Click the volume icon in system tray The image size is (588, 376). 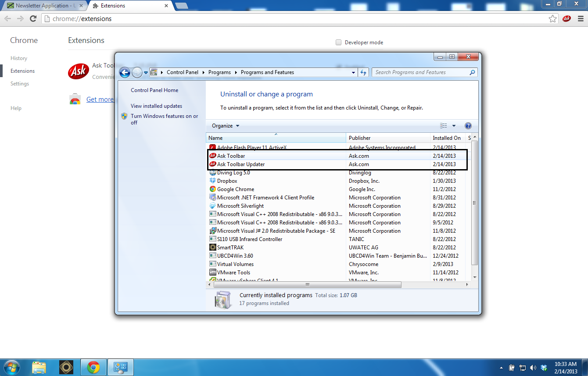coord(533,368)
